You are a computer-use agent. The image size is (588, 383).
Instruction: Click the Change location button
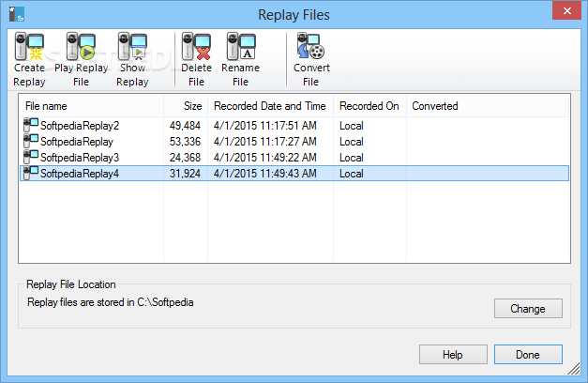(528, 308)
